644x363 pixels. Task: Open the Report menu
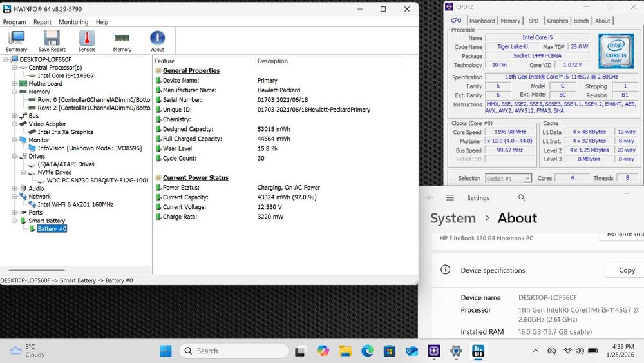coord(43,22)
